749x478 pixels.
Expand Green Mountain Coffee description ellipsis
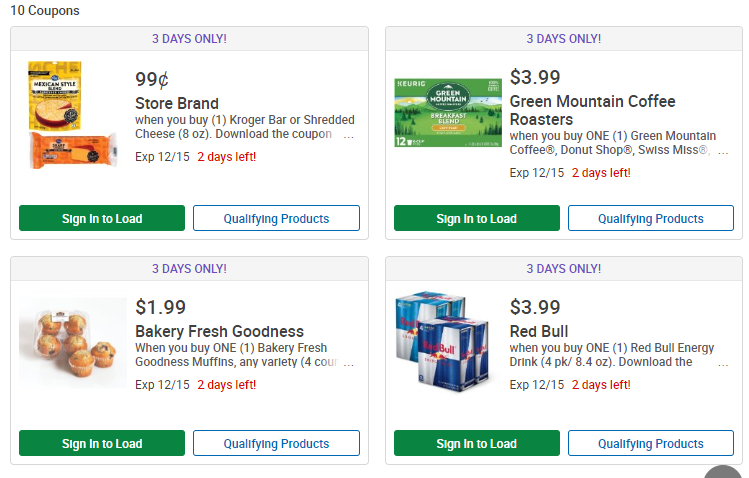[723, 152]
